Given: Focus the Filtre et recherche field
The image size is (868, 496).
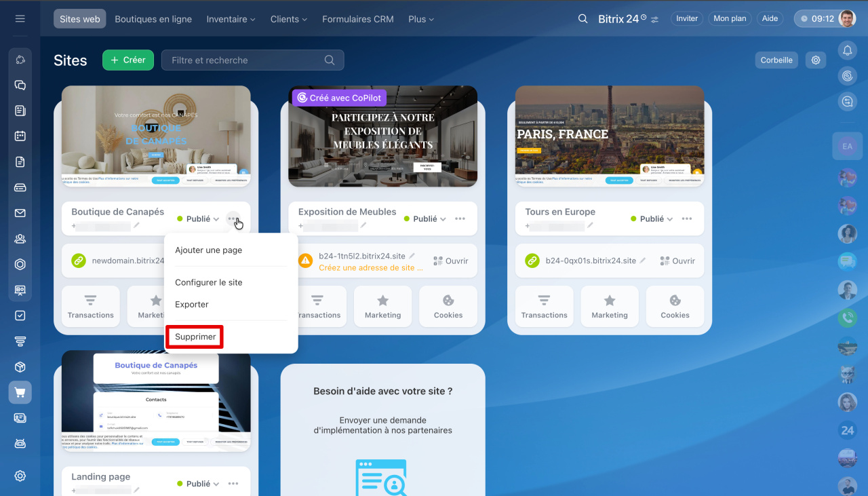Looking at the screenshot, I should pos(244,60).
